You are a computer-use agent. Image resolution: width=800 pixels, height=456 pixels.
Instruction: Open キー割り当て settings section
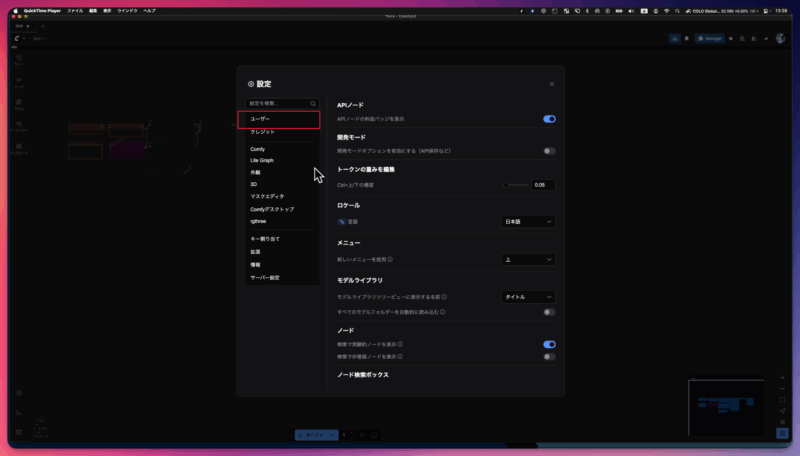tap(266, 240)
